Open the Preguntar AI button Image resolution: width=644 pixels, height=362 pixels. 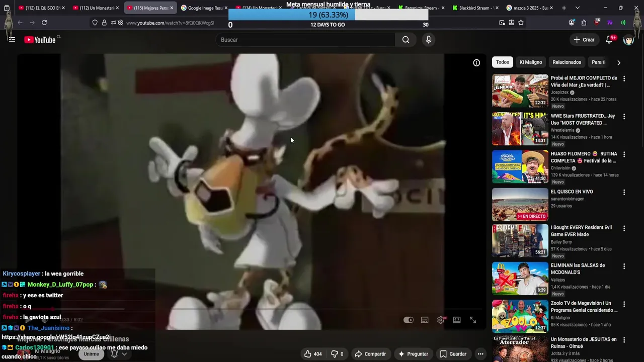(x=413, y=354)
